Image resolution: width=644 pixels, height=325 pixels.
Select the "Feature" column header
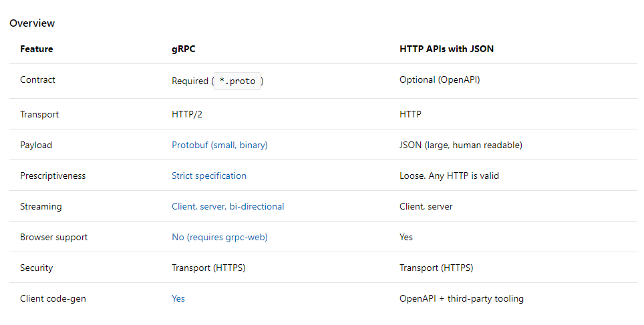tap(37, 49)
